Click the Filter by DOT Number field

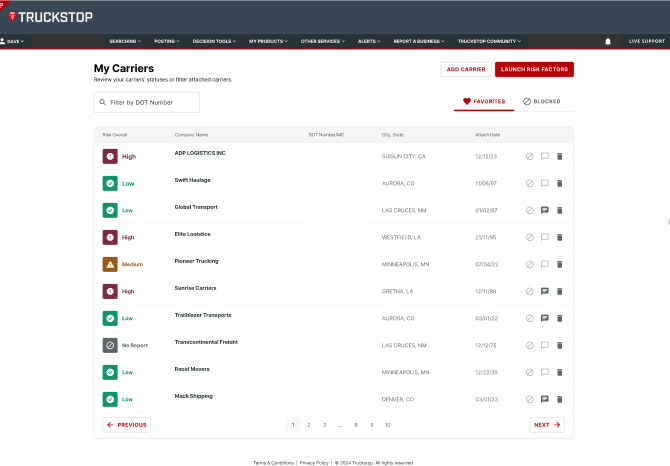[x=147, y=102]
